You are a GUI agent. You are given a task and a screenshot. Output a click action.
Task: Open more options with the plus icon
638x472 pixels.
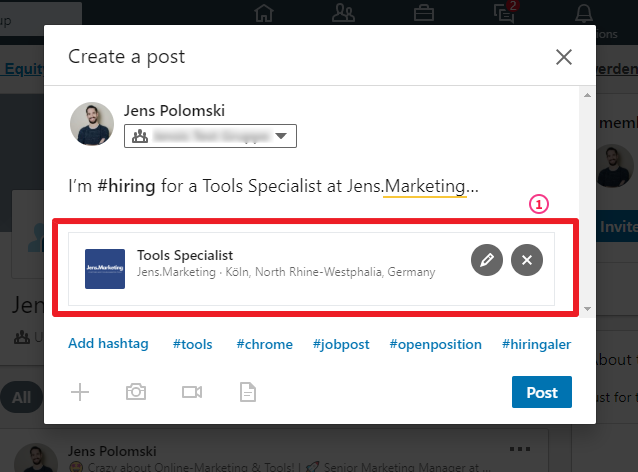click(x=80, y=392)
